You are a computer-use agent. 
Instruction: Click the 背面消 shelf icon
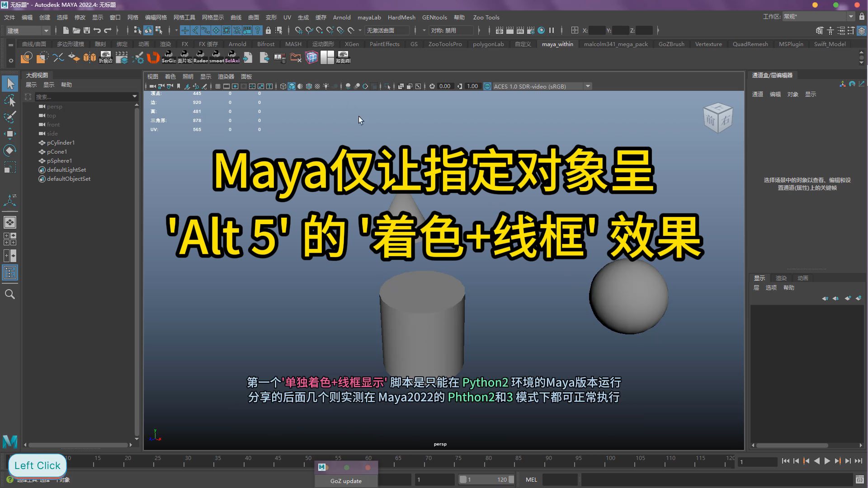343,57
